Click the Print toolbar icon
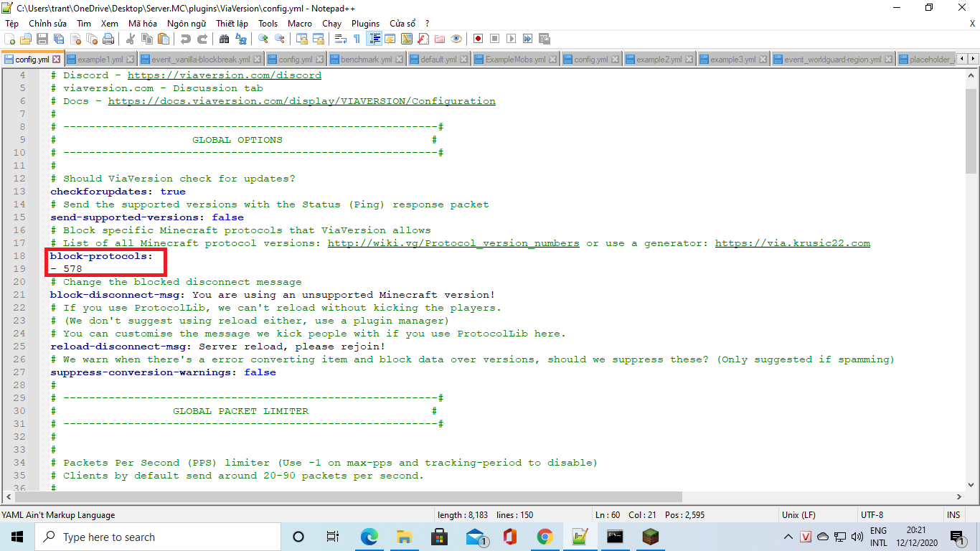 [x=108, y=39]
